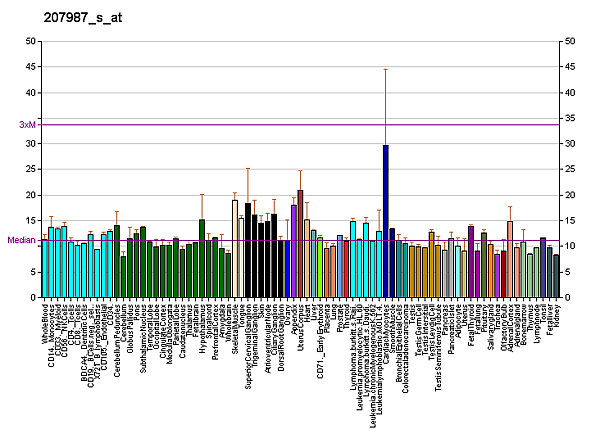Select the Median label on left axis
This screenshot has height=434, width=600.
[x=21, y=241]
